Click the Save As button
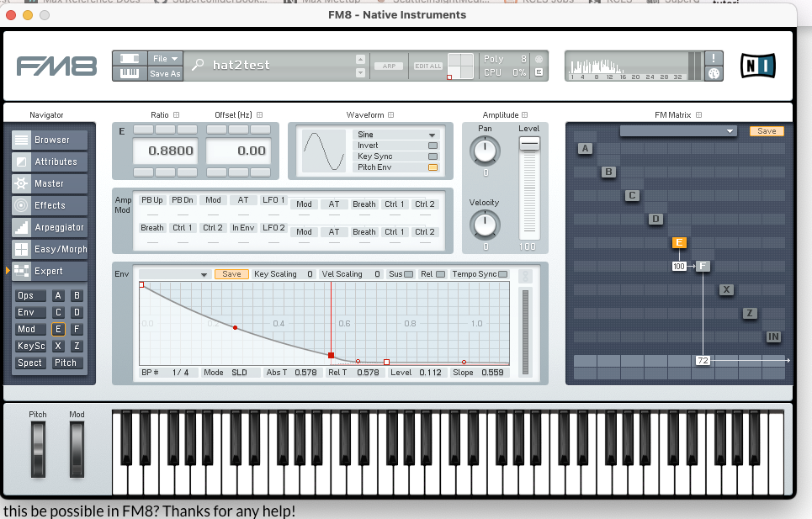The width and height of the screenshot is (812, 519). coord(165,73)
